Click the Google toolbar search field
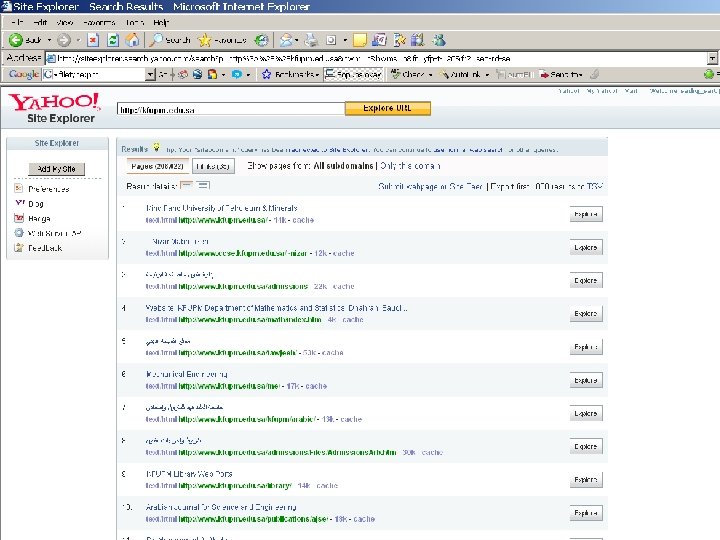Screen dimensions: 720x540 point(95,74)
